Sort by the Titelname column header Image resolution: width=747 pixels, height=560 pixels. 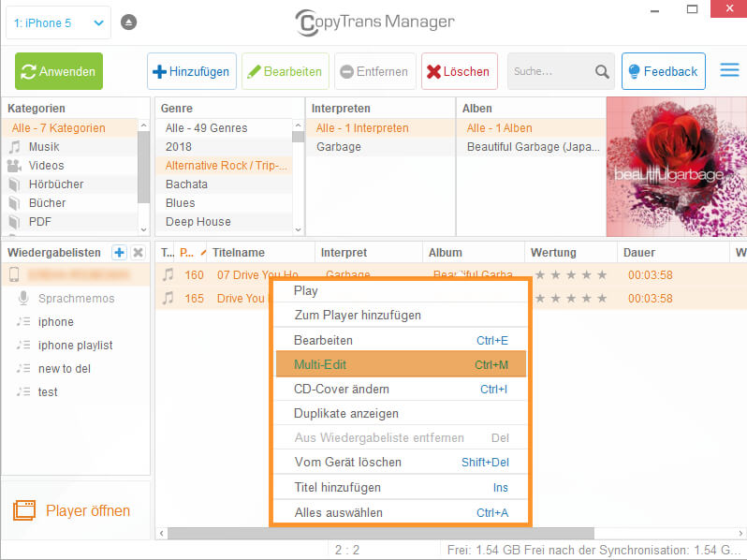261,253
